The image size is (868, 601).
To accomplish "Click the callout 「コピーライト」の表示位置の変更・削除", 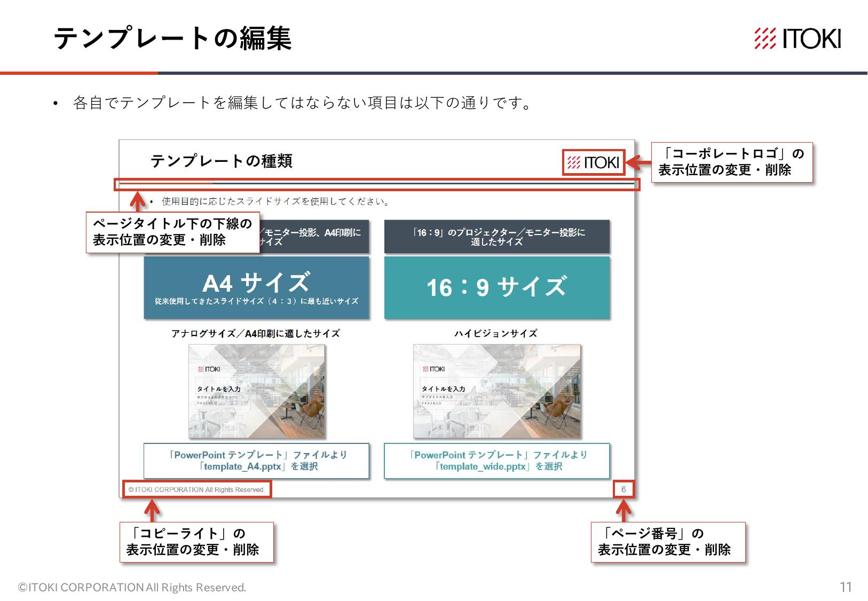I will tap(196, 542).
